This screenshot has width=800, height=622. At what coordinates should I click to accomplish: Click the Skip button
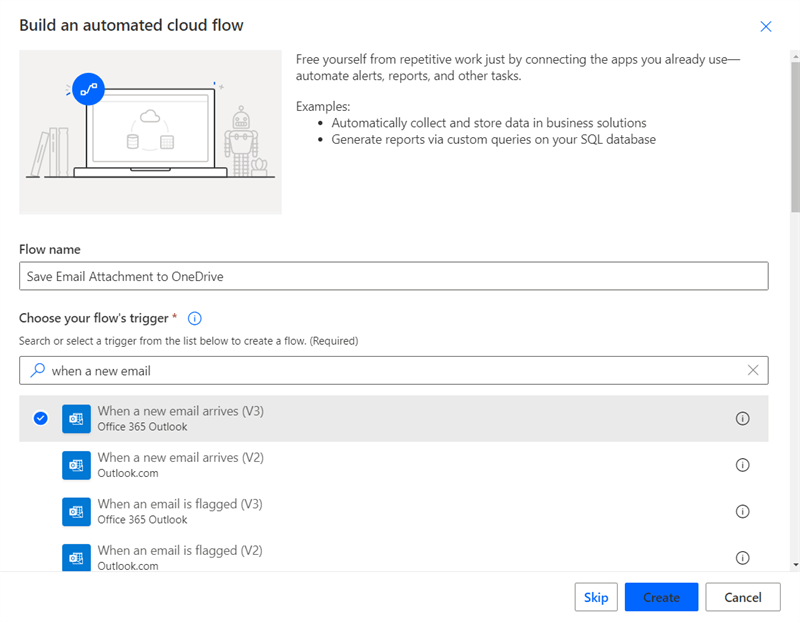click(596, 597)
